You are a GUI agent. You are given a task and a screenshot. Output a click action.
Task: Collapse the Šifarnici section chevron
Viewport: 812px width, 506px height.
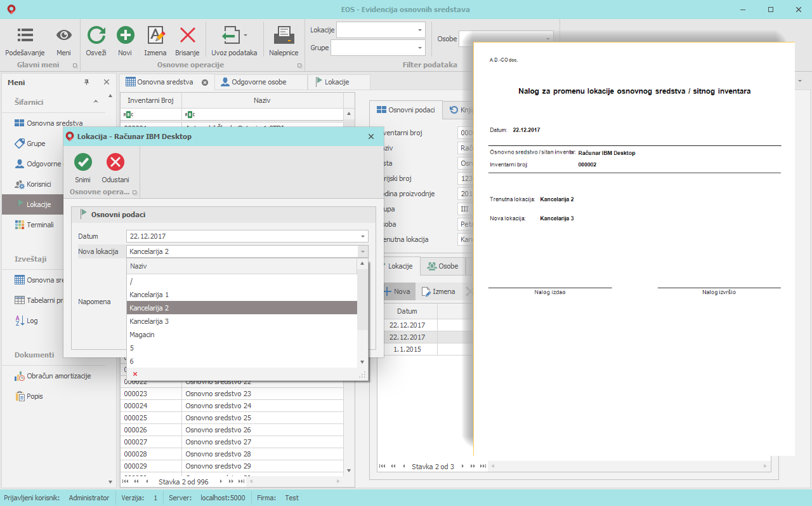[x=95, y=102]
